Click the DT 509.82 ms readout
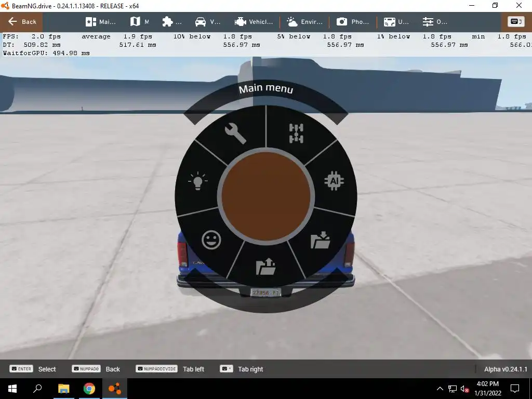 [x=32, y=45]
